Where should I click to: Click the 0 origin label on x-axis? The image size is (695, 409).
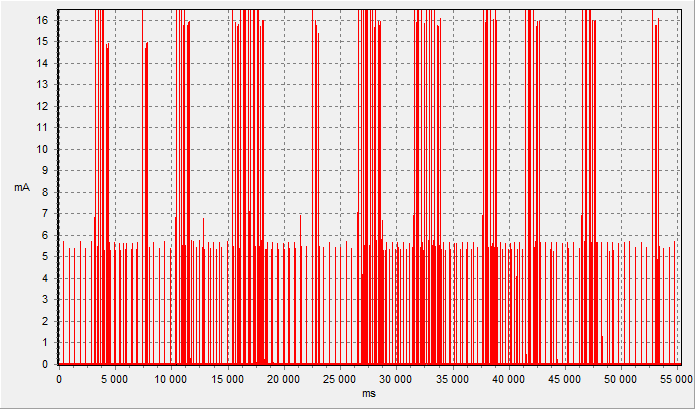point(59,379)
